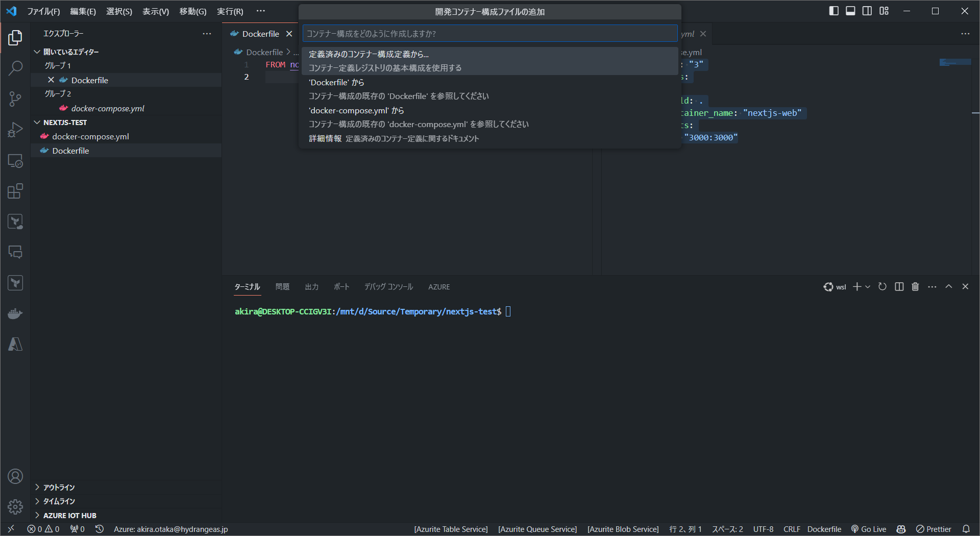
Task: Open the new terminal launch profile dropdown
Action: (868, 287)
